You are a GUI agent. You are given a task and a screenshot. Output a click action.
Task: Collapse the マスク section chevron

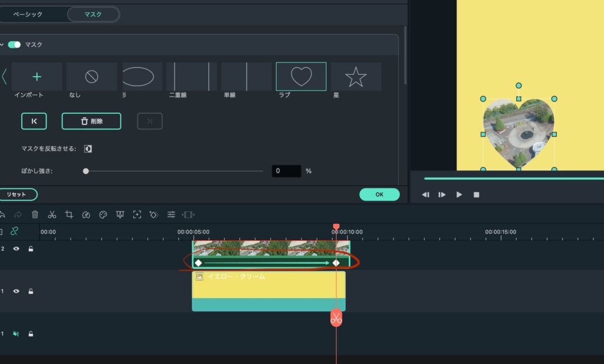[x=2, y=45]
